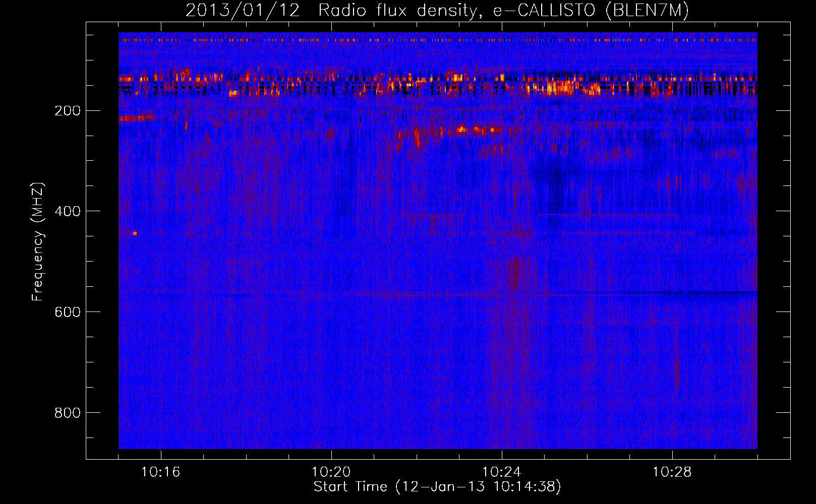Click the 'Start Time (12-Jan-13 10:14:38)' axis label
816x504 pixels.
click(437, 487)
